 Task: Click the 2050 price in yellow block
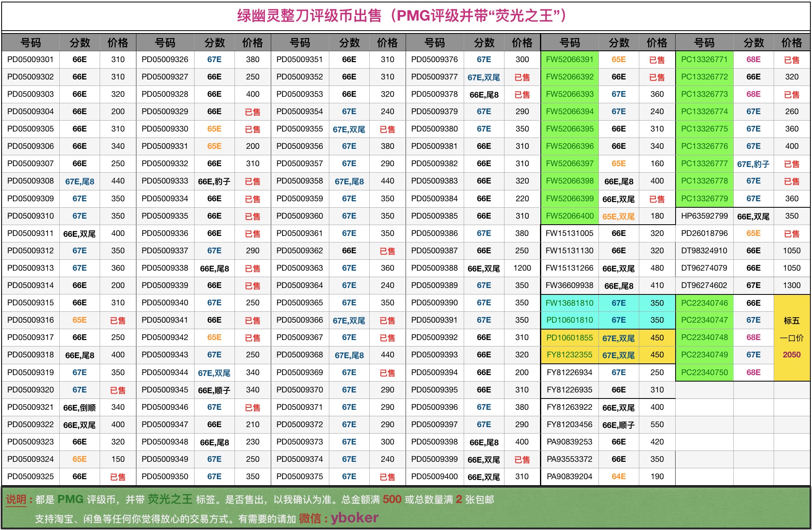coord(791,355)
